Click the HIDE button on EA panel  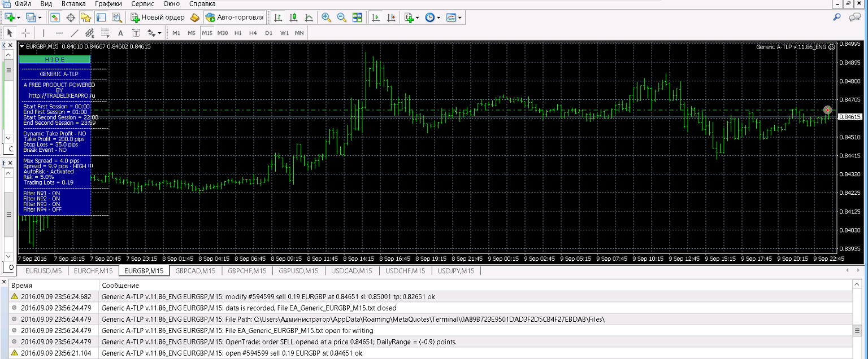[55, 59]
